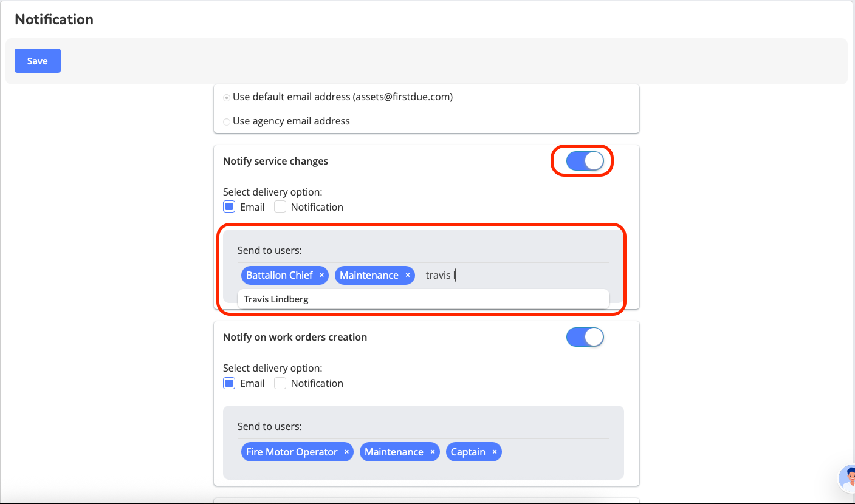855x504 pixels.
Task: Enable Notification checkbox for work orders creation
Action: tap(280, 383)
